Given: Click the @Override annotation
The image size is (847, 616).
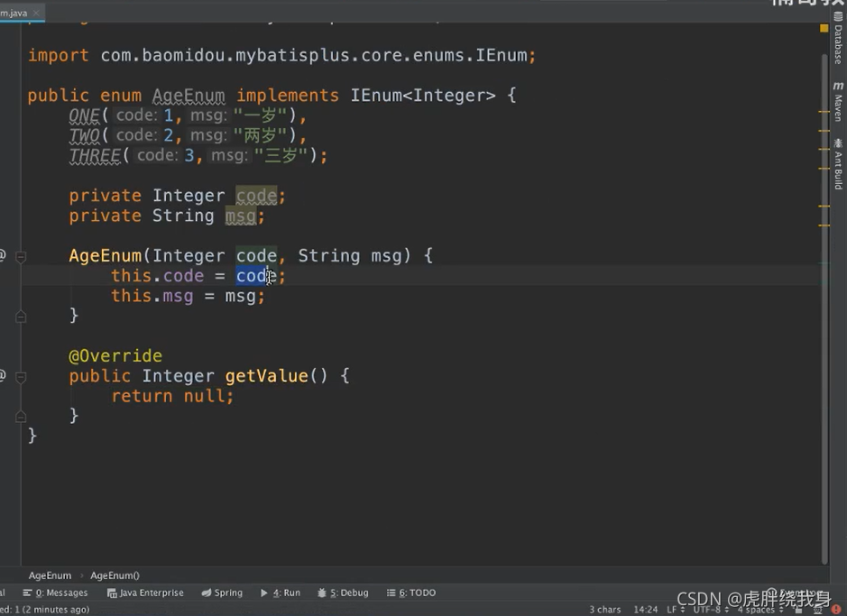Looking at the screenshot, I should 115,356.
